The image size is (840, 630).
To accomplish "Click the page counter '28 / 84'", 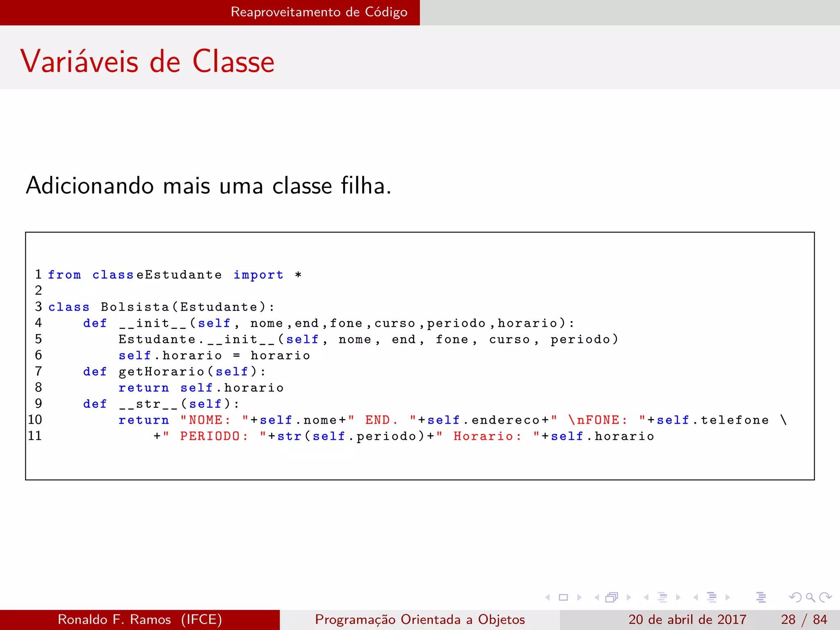I will pyautogui.click(x=804, y=619).
